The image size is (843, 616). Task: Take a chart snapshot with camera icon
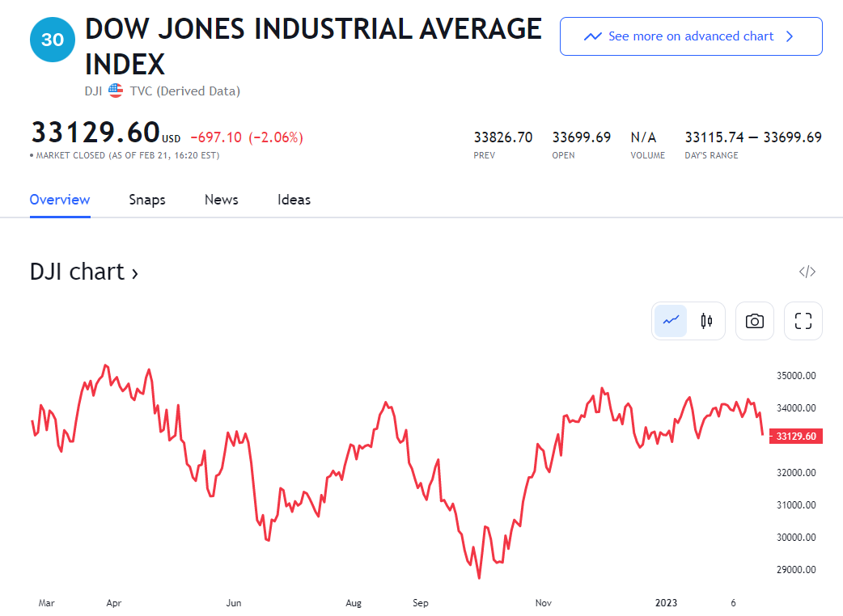[x=755, y=321]
